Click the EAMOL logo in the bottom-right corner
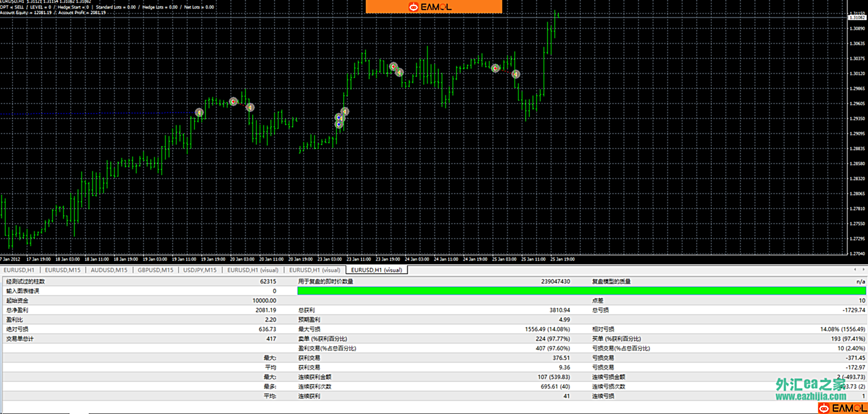 [x=842, y=408]
